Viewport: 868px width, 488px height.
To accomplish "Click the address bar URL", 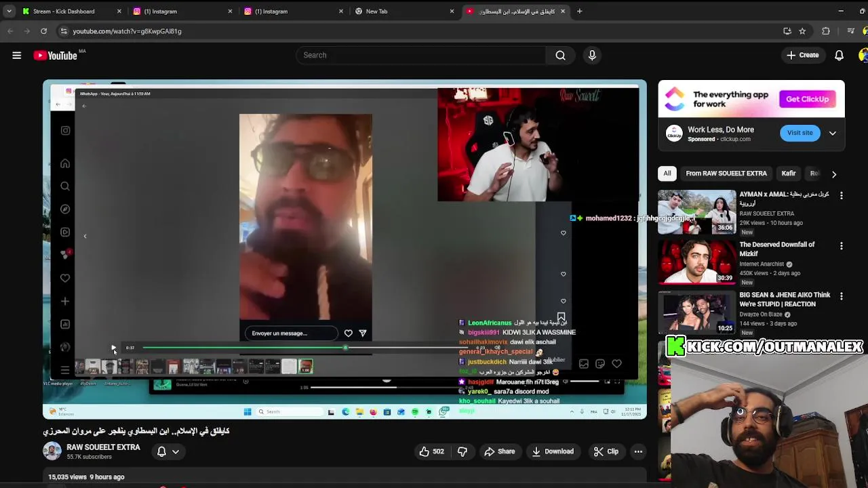I will point(127,31).
